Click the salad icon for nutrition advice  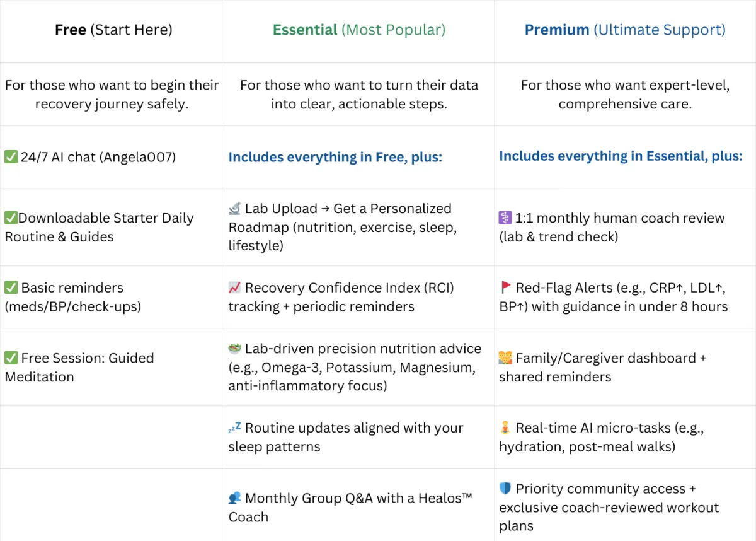tap(234, 349)
